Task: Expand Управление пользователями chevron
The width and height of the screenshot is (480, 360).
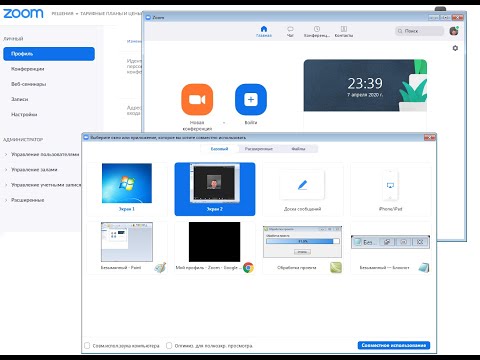Action: pos(6,154)
